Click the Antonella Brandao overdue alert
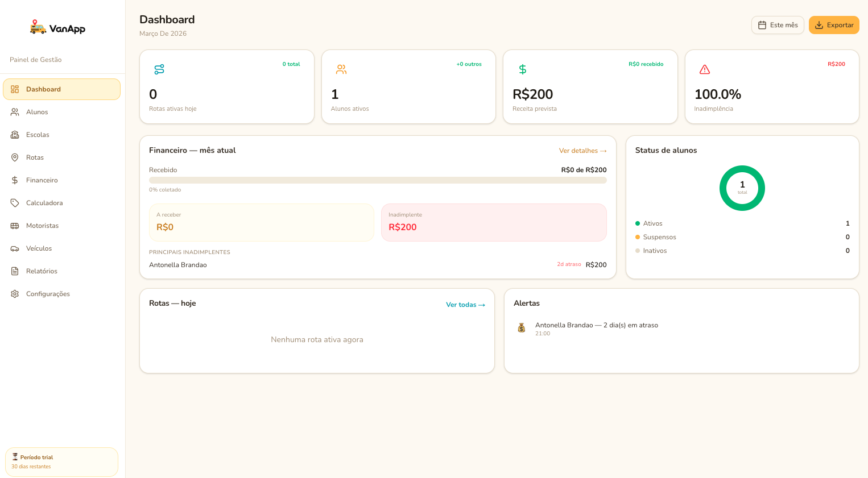The image size is (868, 478). click(597, 325)
